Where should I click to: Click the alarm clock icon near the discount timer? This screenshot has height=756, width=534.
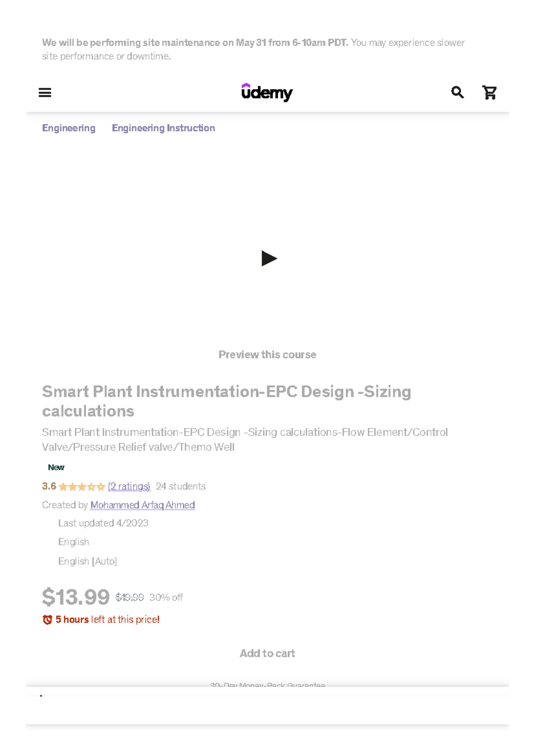pyautogui.click(x=48, y=619)
